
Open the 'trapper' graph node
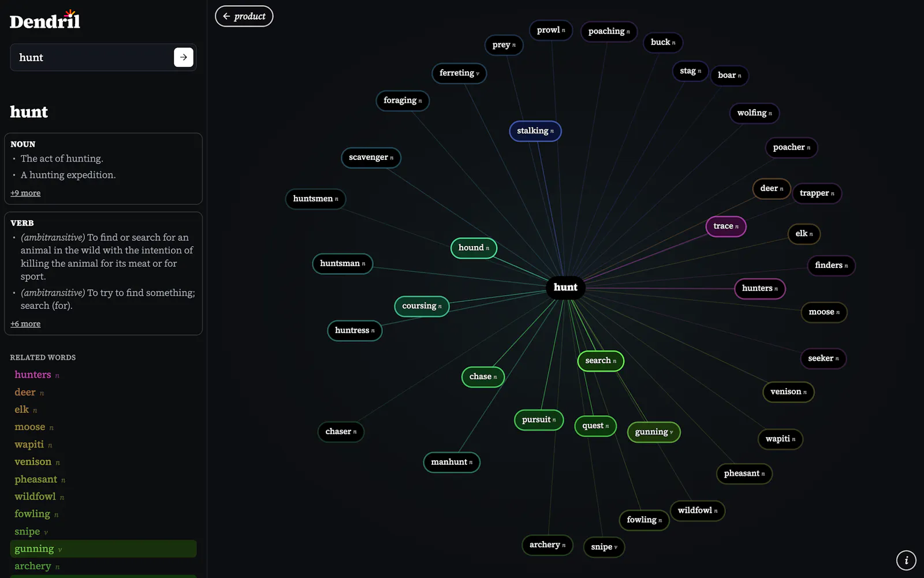pyautogui.click(x=817, y=193)
